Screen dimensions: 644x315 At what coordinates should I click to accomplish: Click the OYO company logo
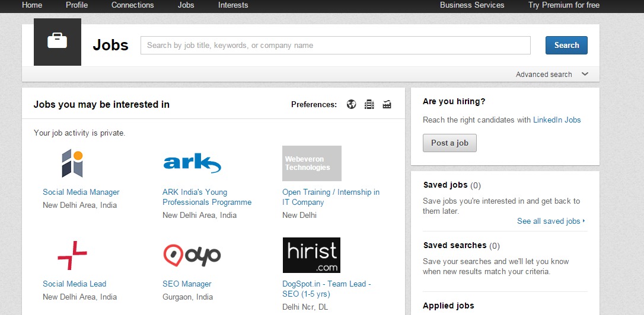[x=192, y=255]
